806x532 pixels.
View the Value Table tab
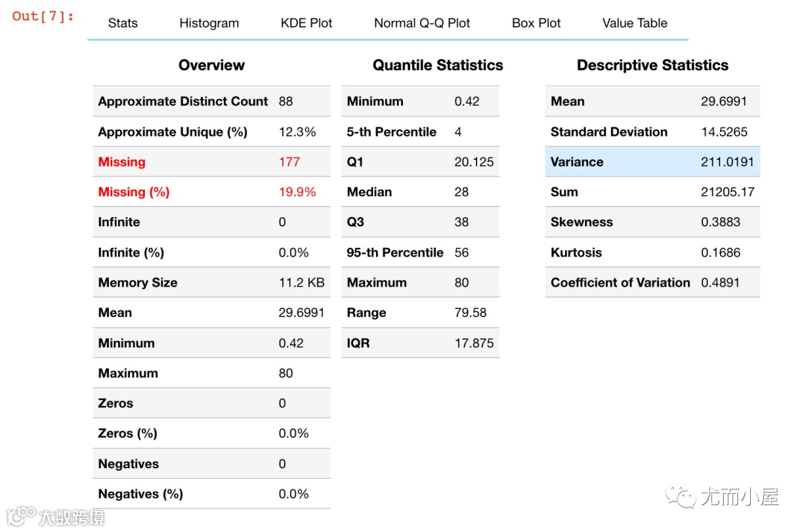click(x=635, y=23)
